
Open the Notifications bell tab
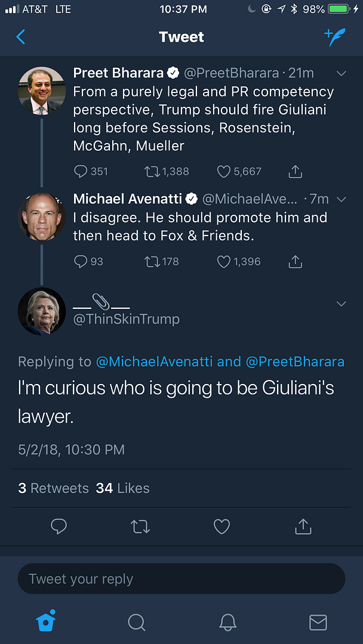(x=227, y=622)
